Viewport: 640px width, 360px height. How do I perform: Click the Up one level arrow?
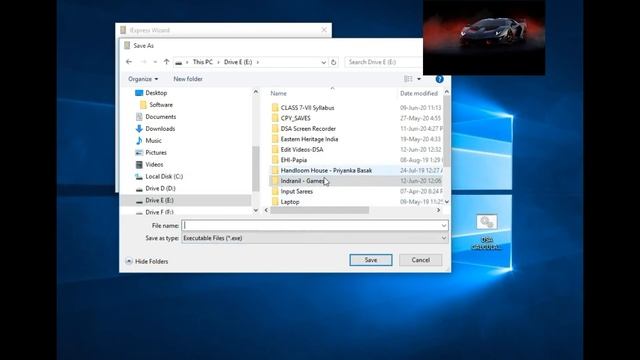[x=167, y=62]
